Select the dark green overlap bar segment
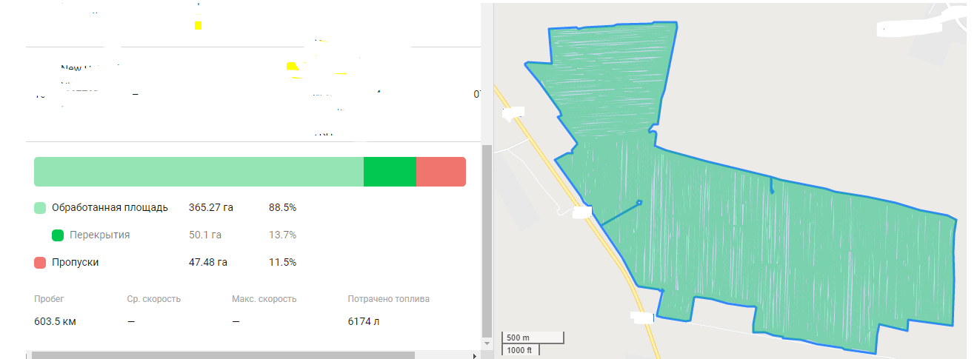The image size is (980, 359). [390, 172]
